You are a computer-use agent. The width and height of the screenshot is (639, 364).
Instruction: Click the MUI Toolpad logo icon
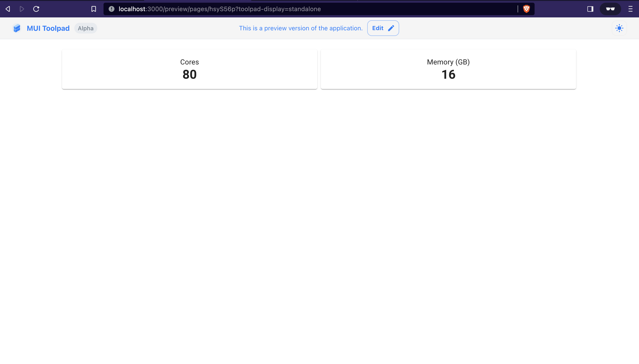[x=16, y=28]
